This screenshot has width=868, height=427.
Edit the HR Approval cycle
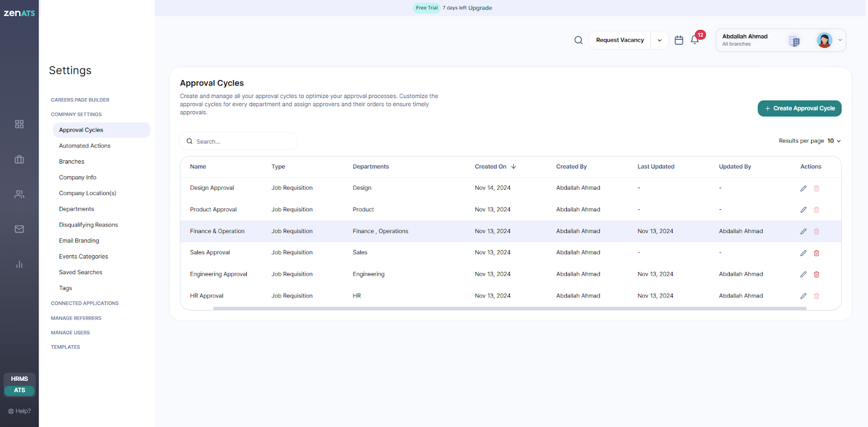point(803,296)
